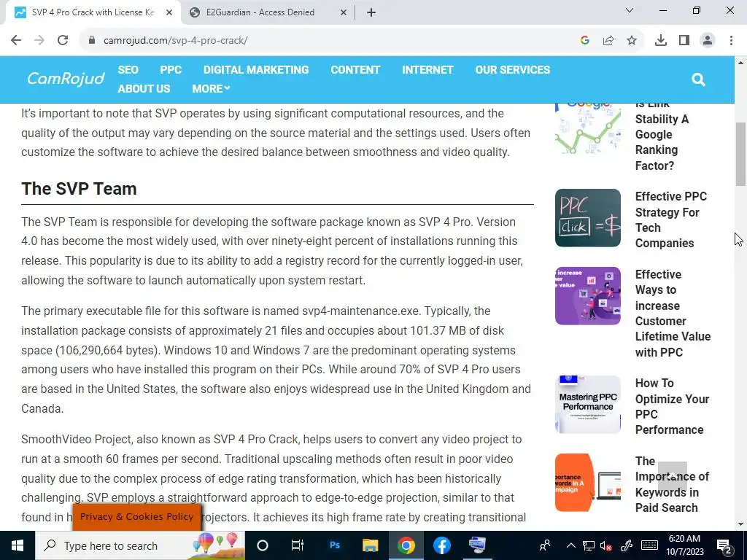
Task: Unmute the volume tray icon
Action: tap(606, 545)
